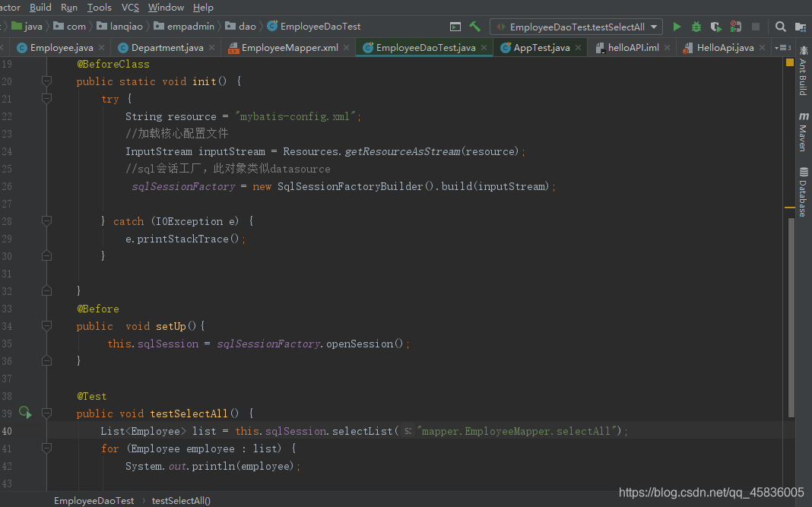Open the Help menu
The height and width of the screenshot is (507, 812).
point(203,8)
